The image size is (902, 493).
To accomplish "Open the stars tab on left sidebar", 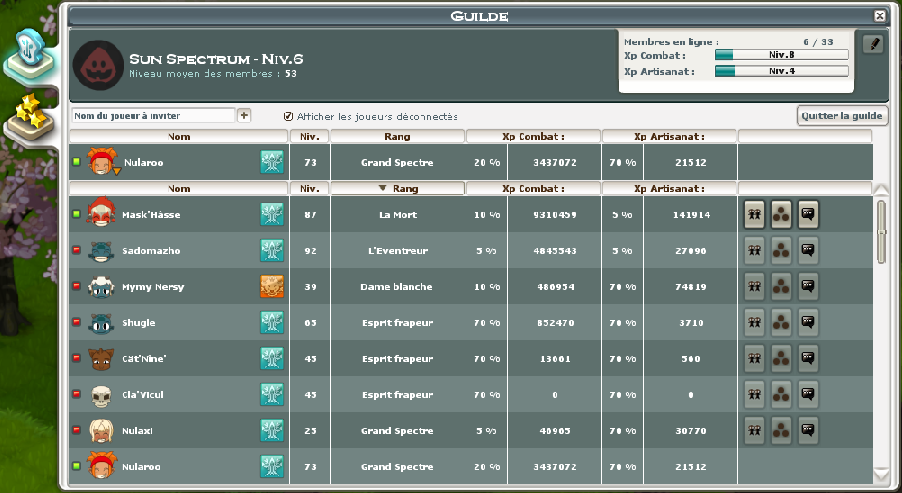I will [29, 118].
